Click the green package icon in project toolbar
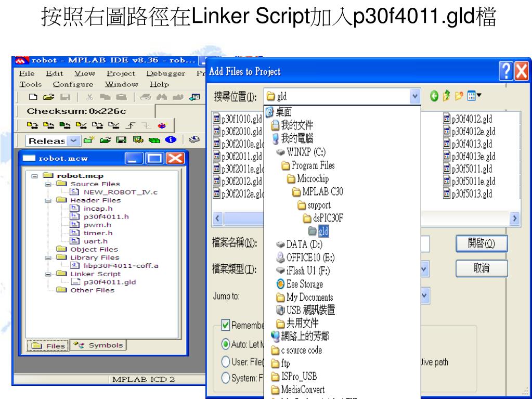The image size is (532, 399). point(154,140)
